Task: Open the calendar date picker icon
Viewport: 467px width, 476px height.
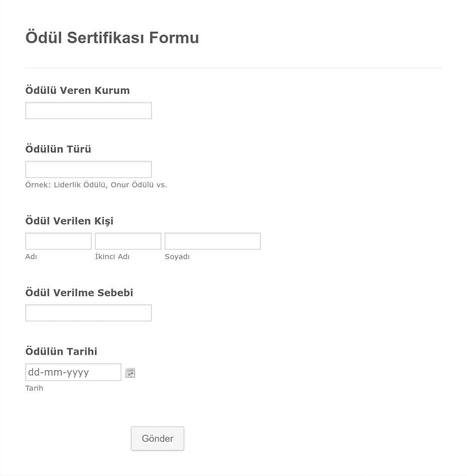Action: [x=130, y=373]
